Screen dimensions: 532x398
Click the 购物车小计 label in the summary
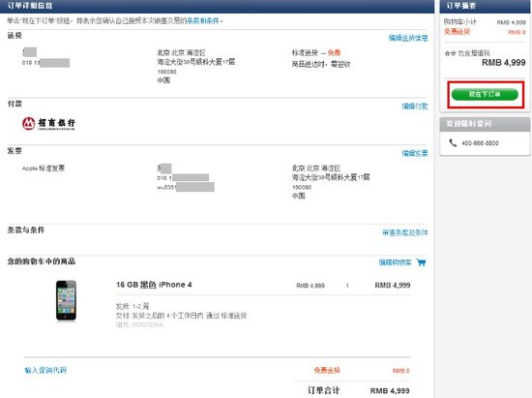pos(460,22)
